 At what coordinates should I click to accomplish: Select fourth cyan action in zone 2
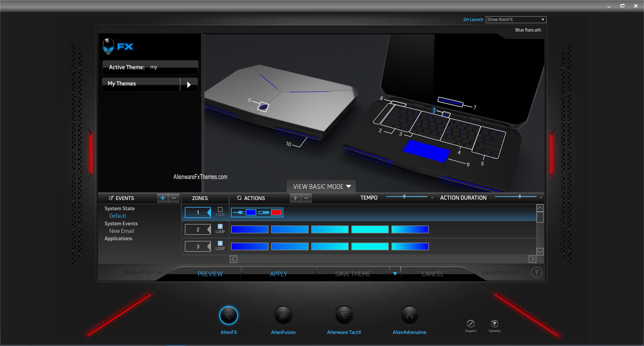[x=370, y=229]
